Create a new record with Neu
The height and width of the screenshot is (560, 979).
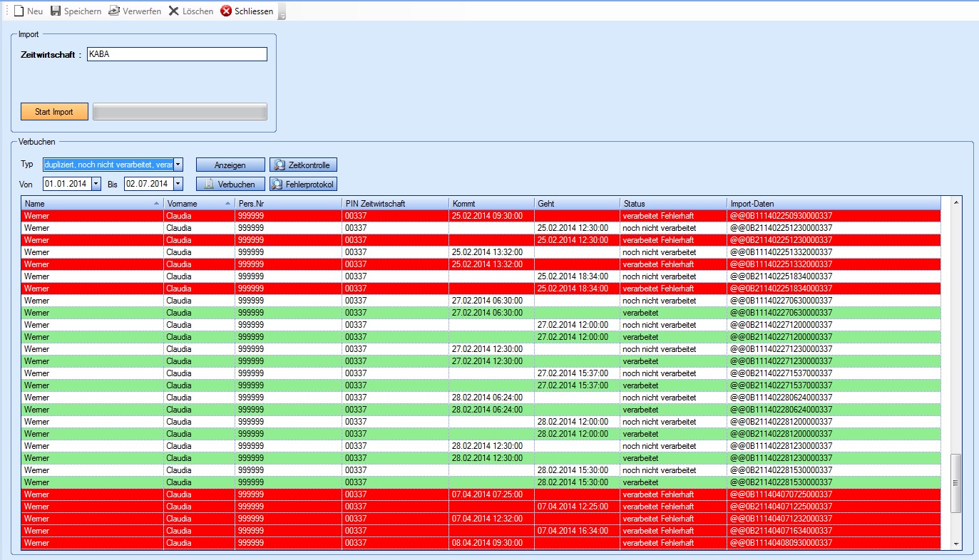pos(28,11)
